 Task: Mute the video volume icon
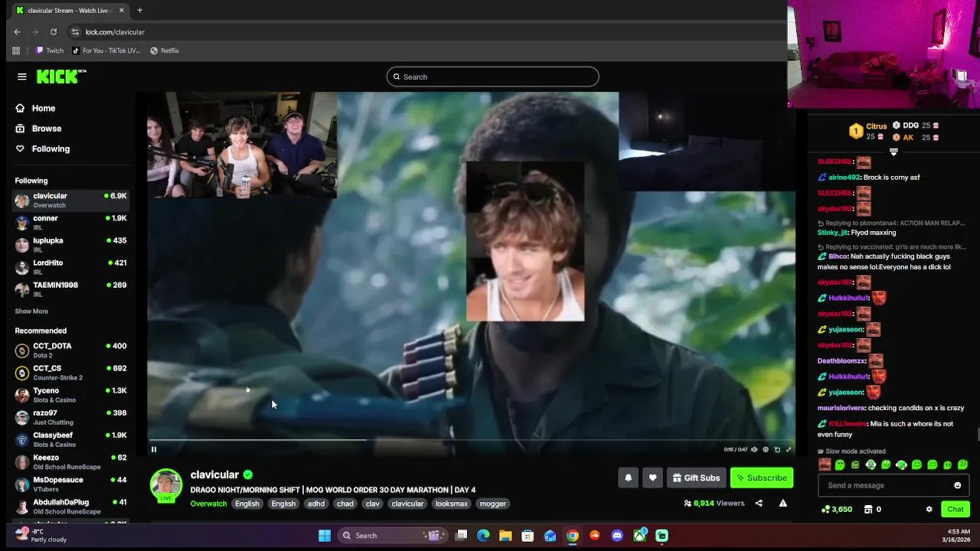(x=754, y=449)
